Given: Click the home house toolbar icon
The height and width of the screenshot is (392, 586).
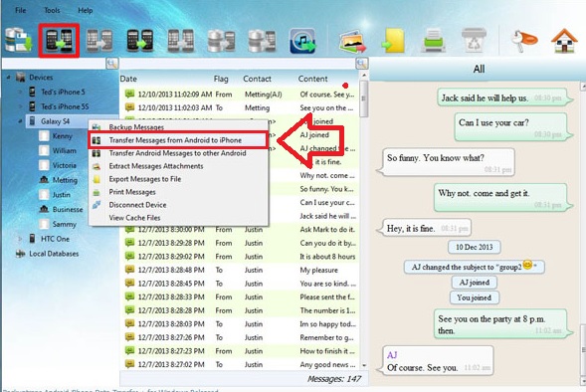Looking at the screenshot, I should (x=564, y=41).
